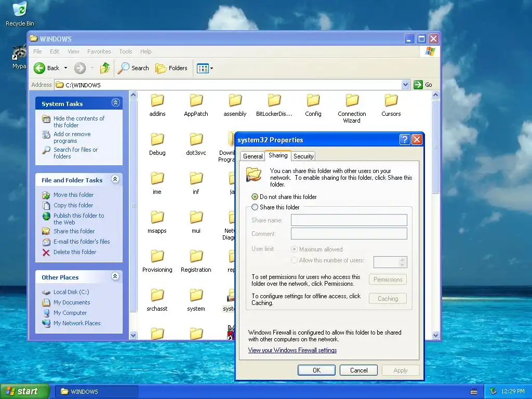Select the assembly folder
The image size is (532, 399).
235,105
